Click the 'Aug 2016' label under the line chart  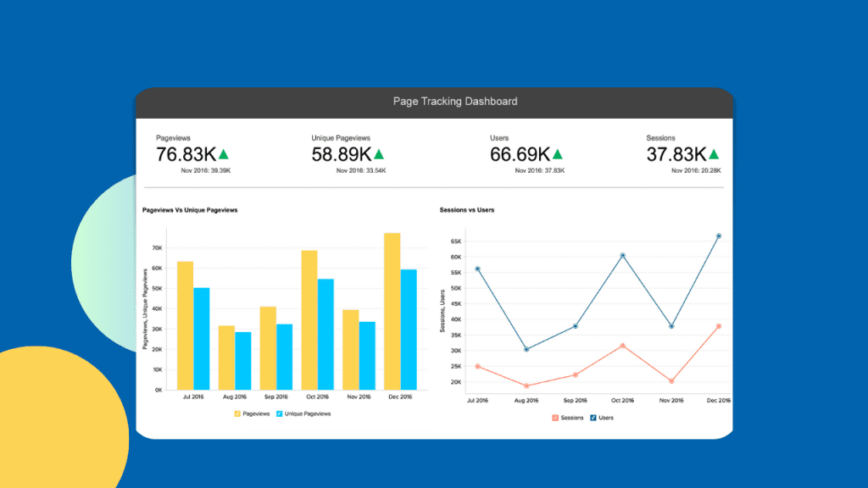[526, 401]
